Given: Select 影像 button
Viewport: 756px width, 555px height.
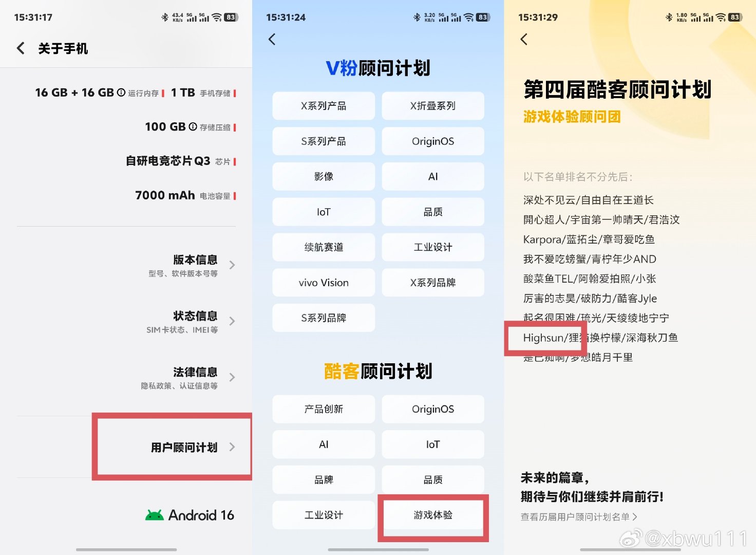Looking at the screenshot, I should coord(324,177).
